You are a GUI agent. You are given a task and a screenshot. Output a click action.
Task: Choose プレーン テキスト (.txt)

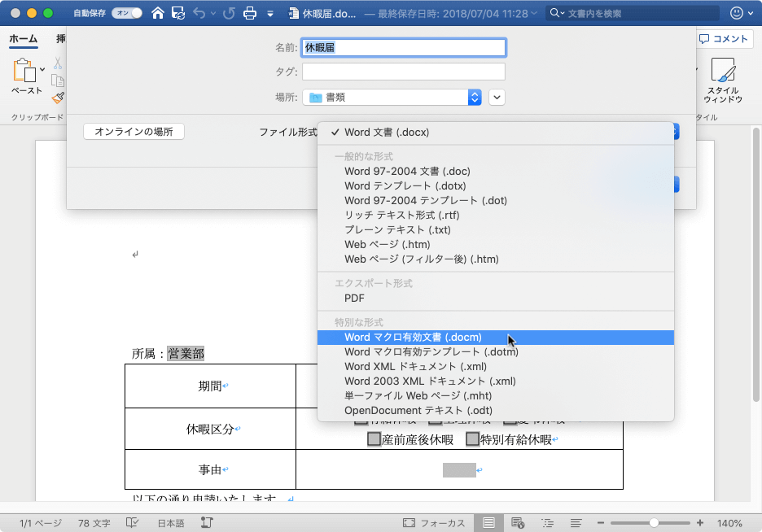(x=496, y=229)
